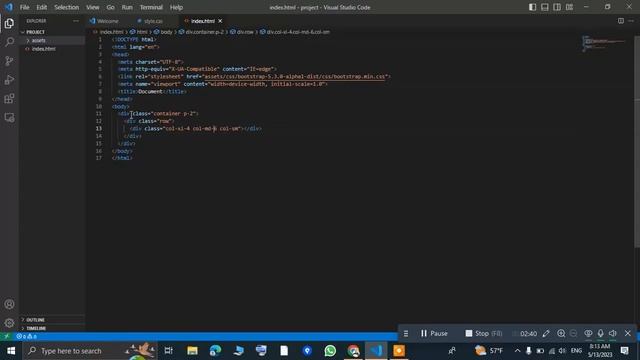Open the Extensions view
Viewport: 640px width, 360px height.
coord(9,98)
